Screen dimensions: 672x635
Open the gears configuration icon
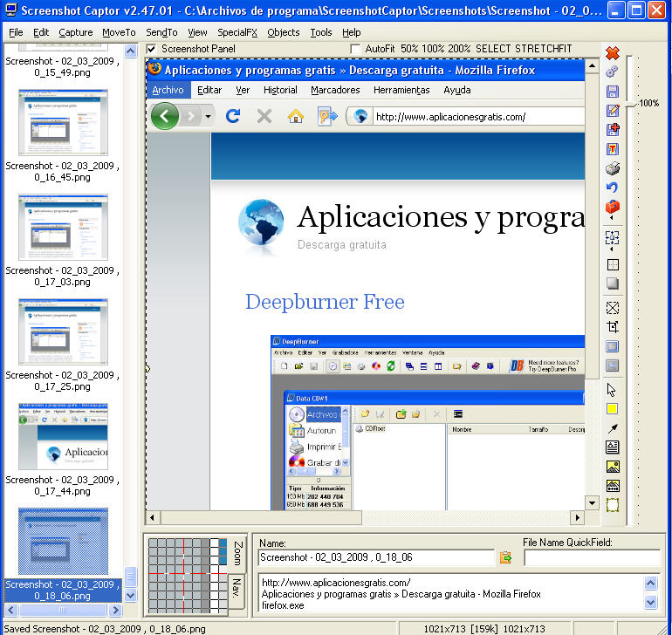(613, 72)
